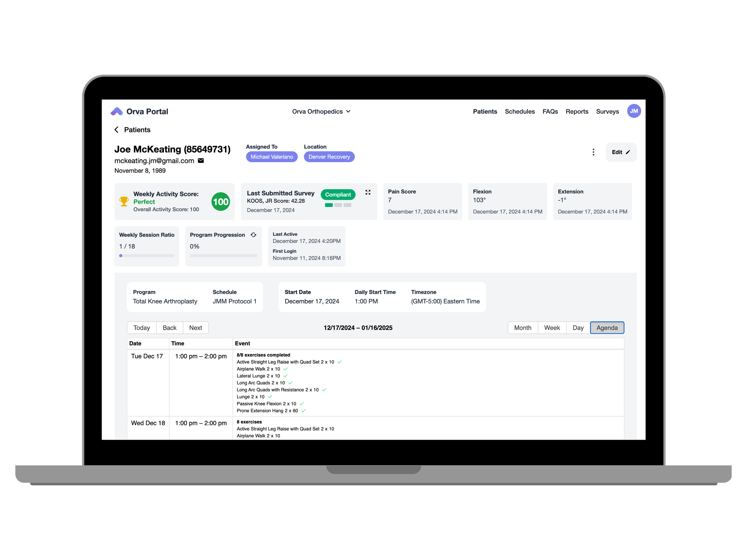Screen dimensions: 747x560
Task: Click the Weekly Session Ratio progress bar
Action: 147,256
